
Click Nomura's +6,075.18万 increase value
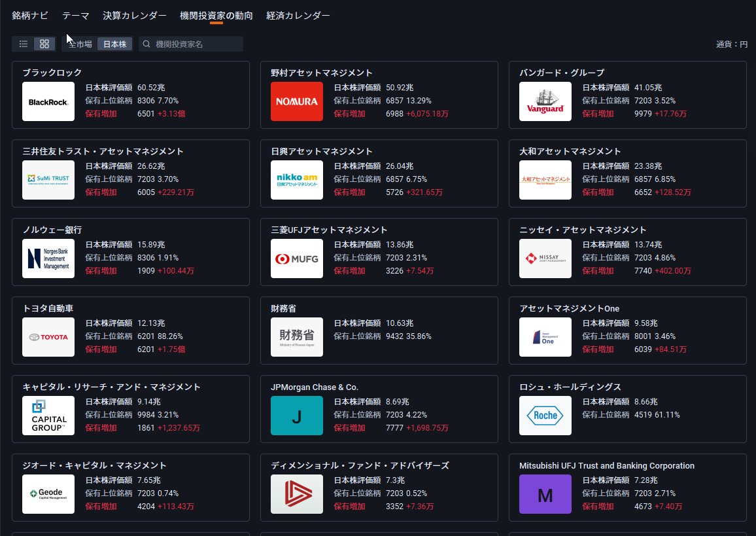(427, 114)
